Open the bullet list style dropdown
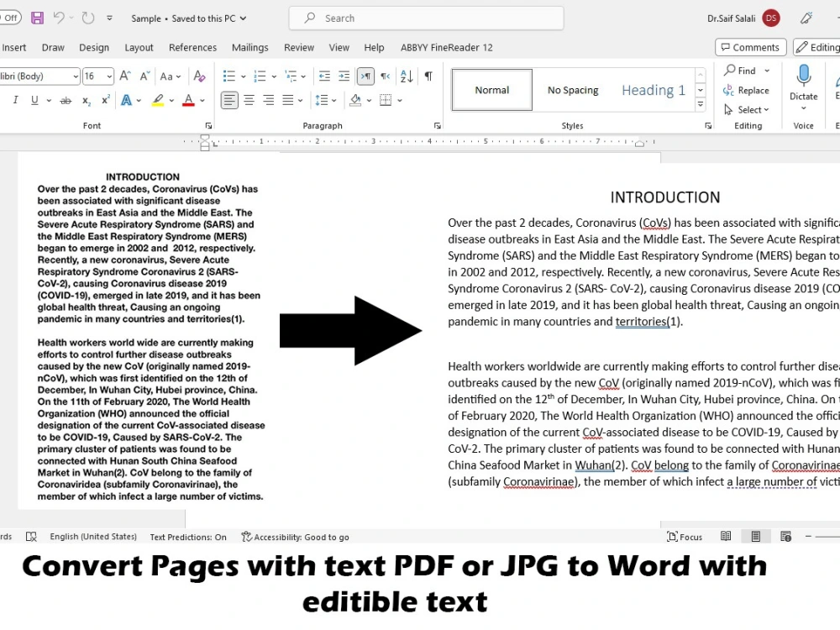Viewport: 840px width, 630px height. 242,76
